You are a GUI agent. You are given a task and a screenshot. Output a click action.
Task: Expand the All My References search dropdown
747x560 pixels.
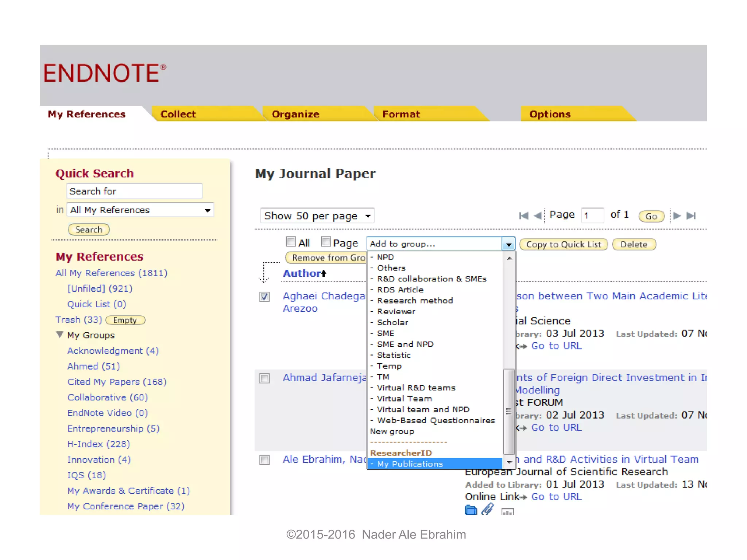[x=208, y=210]
